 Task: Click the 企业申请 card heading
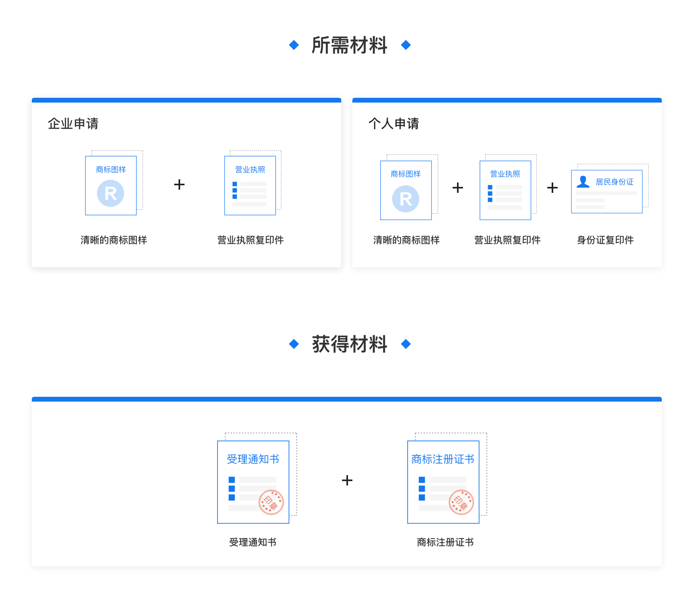click(73, 124)
